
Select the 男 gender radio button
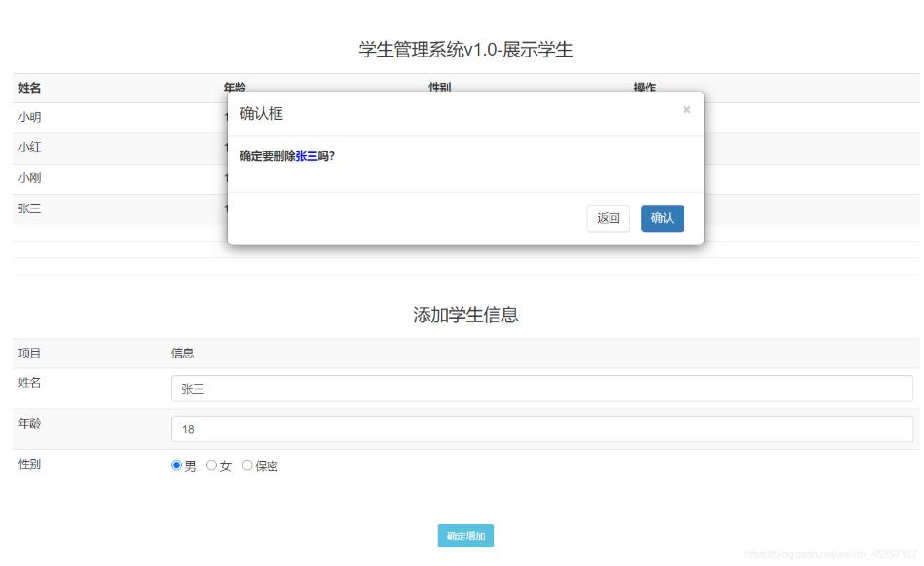tap(177, 467)
